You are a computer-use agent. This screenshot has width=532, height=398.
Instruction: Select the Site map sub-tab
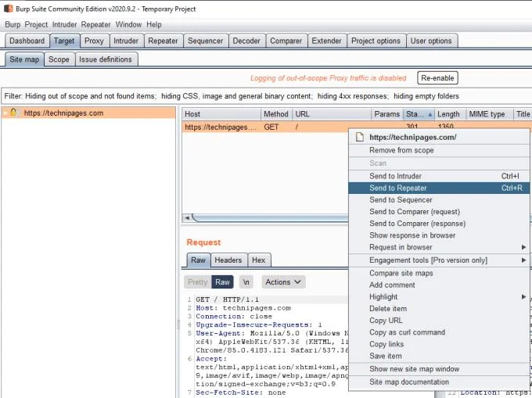tap(24, 59)
